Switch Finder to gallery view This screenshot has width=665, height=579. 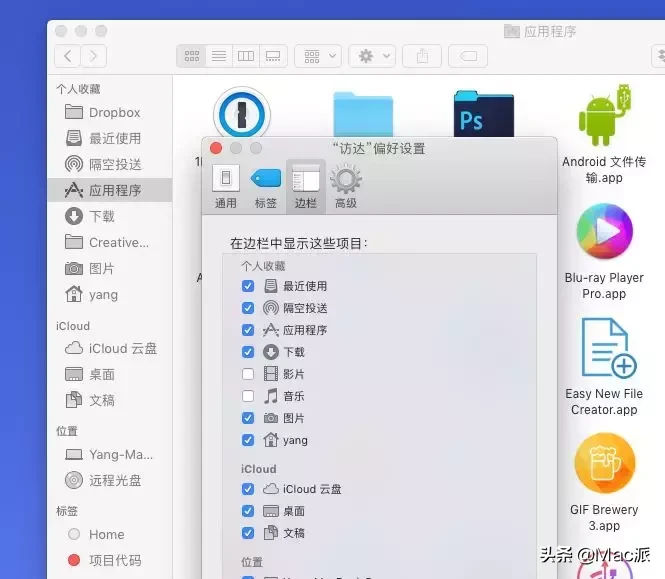point(273,56)
